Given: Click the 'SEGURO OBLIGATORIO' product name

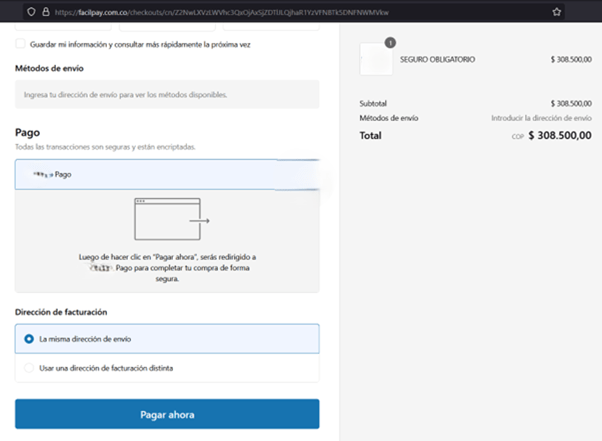Looking at the screenshot, I should click(437, 60).
